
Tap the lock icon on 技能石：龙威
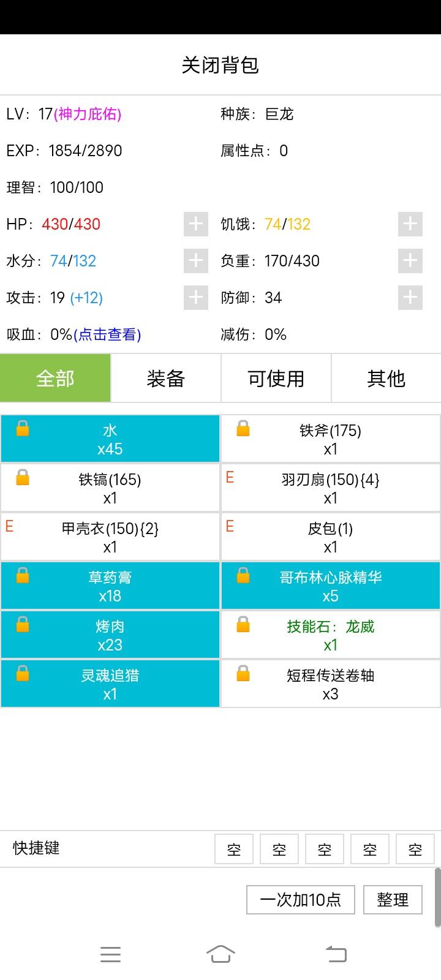[243, 624]
